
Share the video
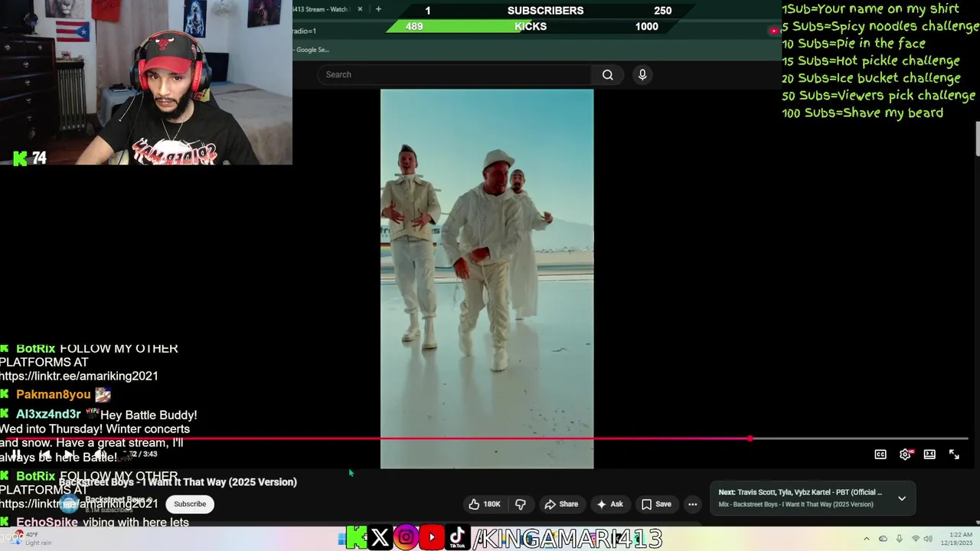561,504
